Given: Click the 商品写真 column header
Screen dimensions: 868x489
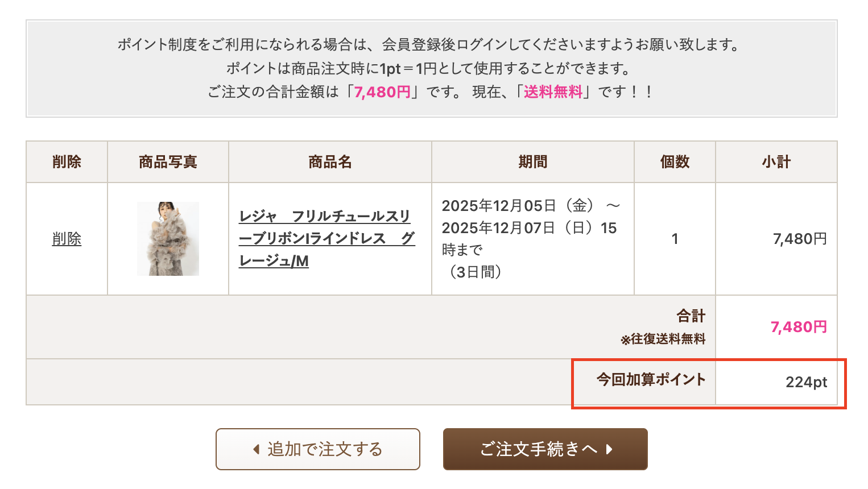Looking at the screenshot, I should point(168,162).
